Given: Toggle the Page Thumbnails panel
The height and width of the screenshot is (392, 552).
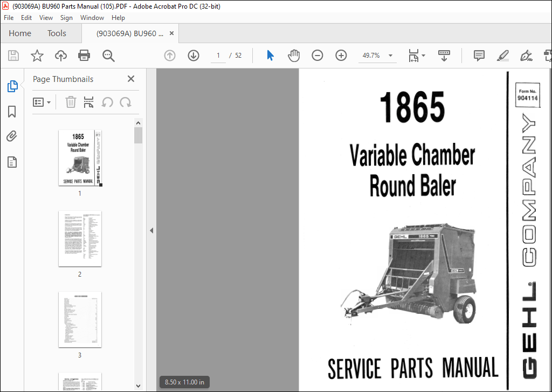Looking at the screenshot, I should pyautogui.click(x=12, y=86).
